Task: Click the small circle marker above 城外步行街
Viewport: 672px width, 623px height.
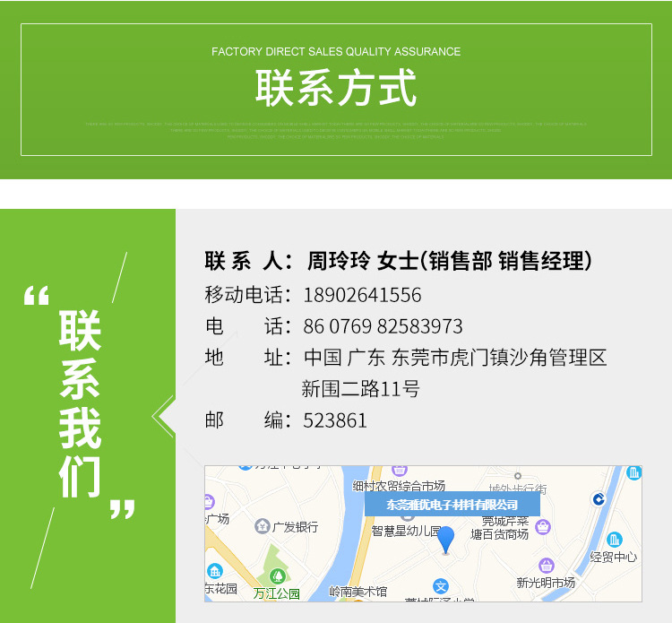Action: pyautogui.click(x=518, y=476)
